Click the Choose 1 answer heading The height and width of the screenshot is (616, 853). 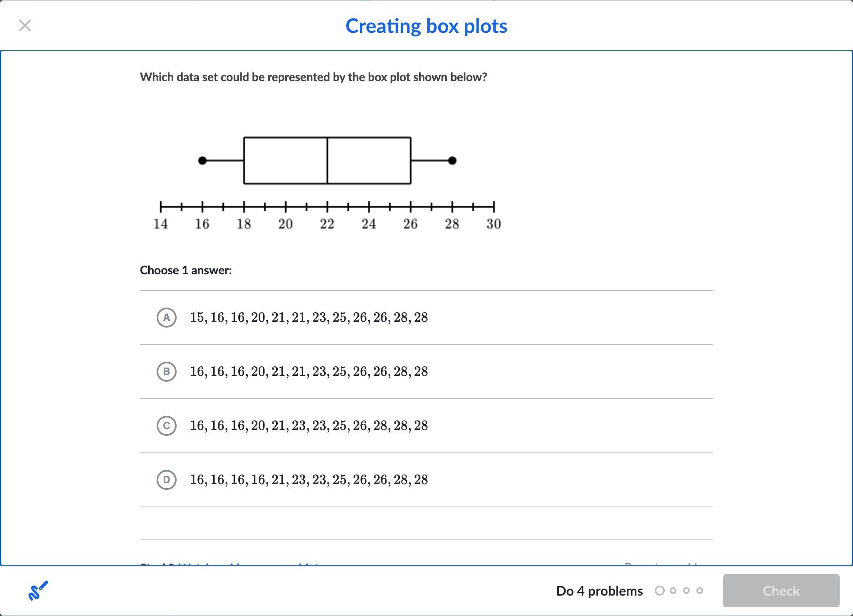[186, 270]
